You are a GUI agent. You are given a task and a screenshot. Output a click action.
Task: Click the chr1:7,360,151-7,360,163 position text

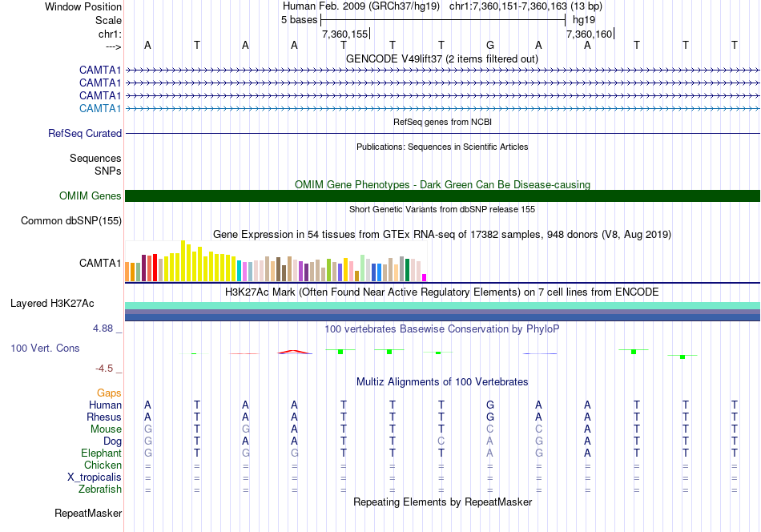pos(525,6)
